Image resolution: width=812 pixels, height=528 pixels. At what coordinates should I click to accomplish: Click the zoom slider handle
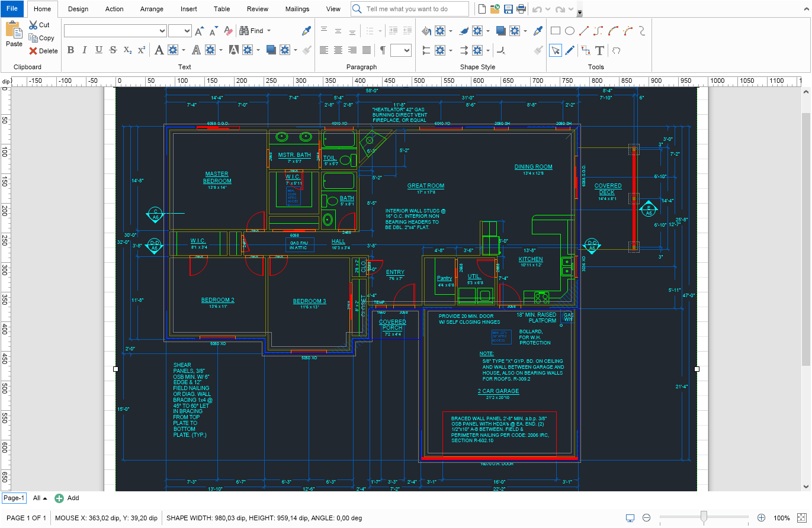click(x=704, y=518)
